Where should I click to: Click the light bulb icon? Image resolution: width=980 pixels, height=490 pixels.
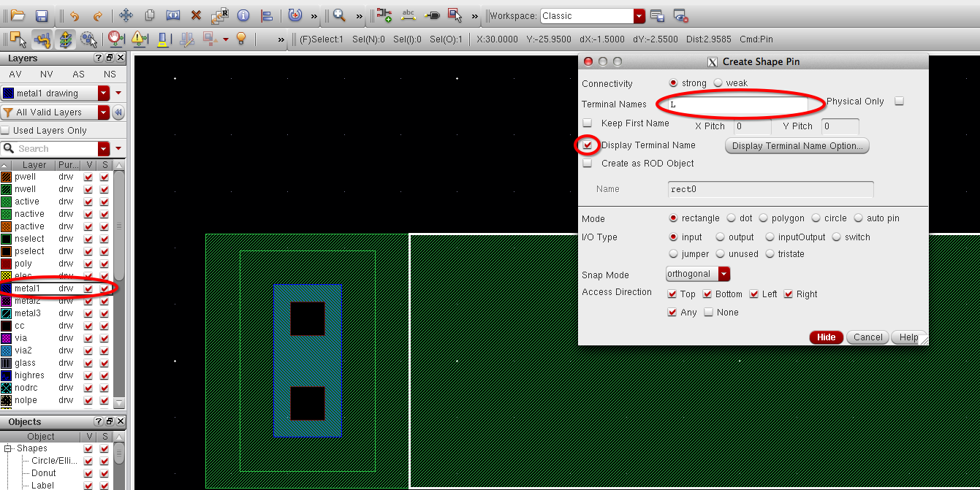241,39
